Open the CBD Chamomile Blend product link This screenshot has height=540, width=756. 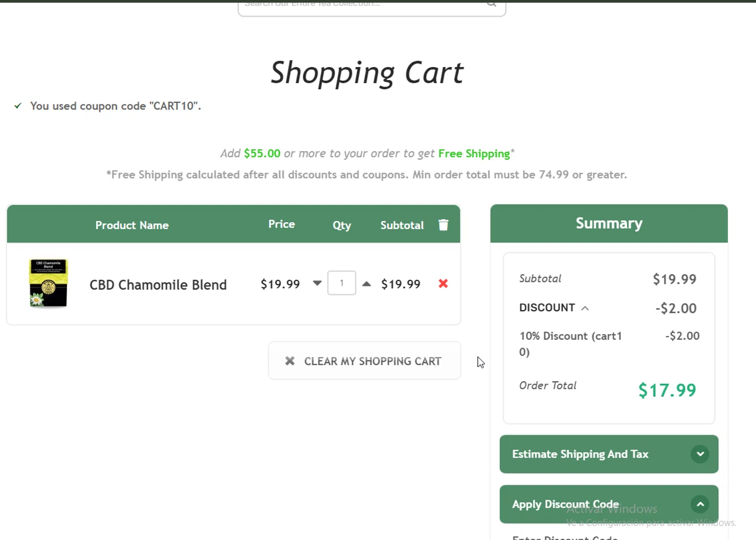click(158, 285)
